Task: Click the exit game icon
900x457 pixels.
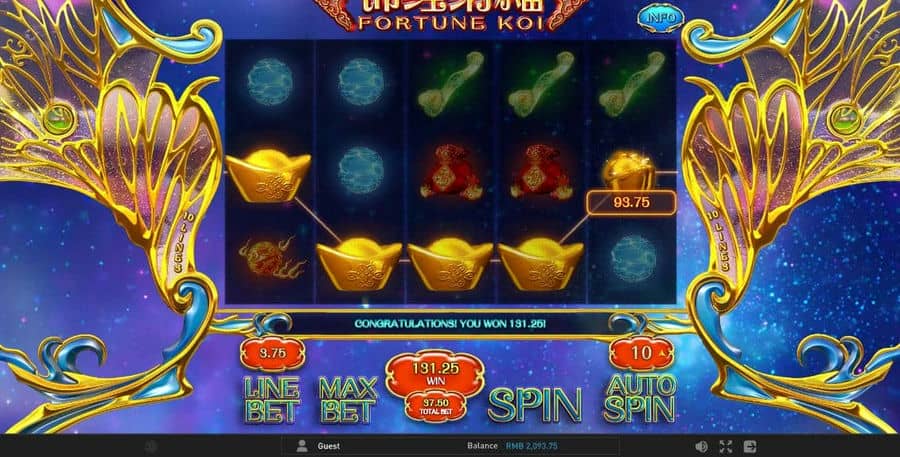Action: click(750, 446)
